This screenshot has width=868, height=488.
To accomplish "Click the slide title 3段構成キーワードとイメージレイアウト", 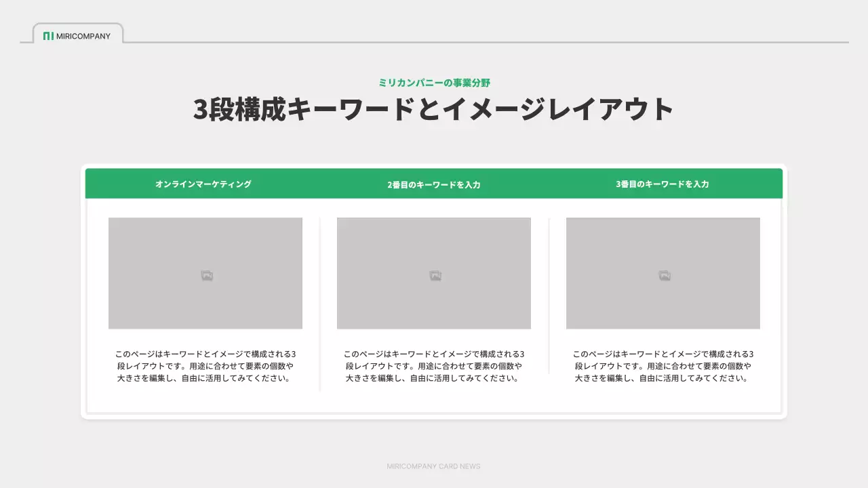I will pos(434,108).
